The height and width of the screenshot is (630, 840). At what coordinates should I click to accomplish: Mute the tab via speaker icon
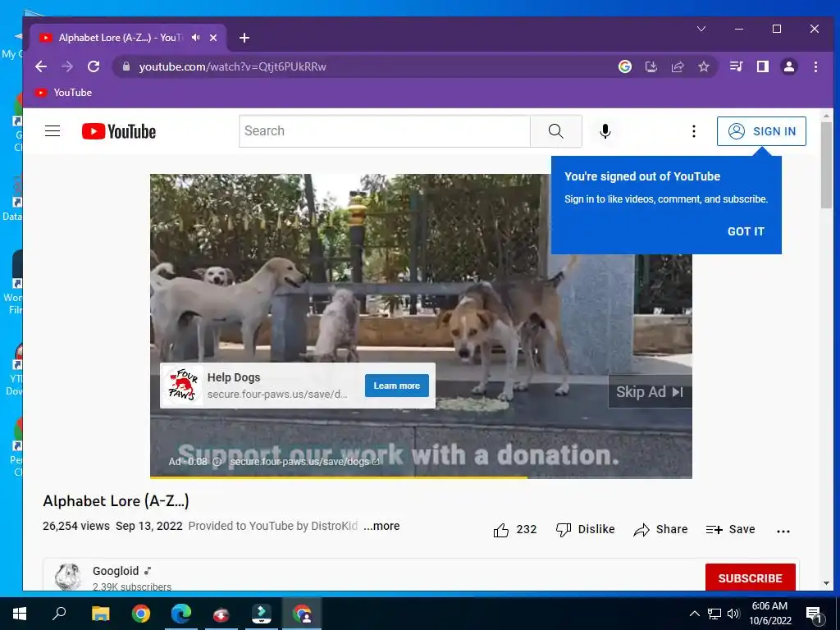pos(196,38)
